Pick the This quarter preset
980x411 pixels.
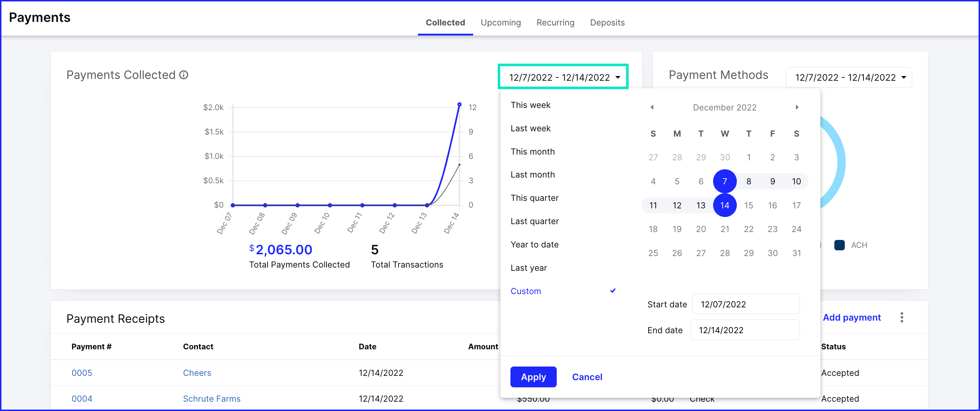pos(534,198)
